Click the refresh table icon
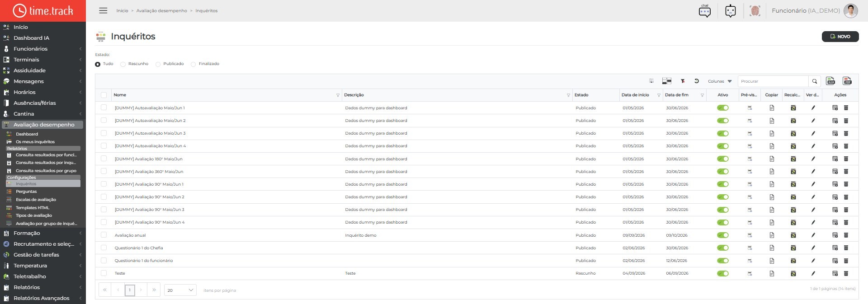Screen dimensions: 868x304 click(x=697, y=81)
